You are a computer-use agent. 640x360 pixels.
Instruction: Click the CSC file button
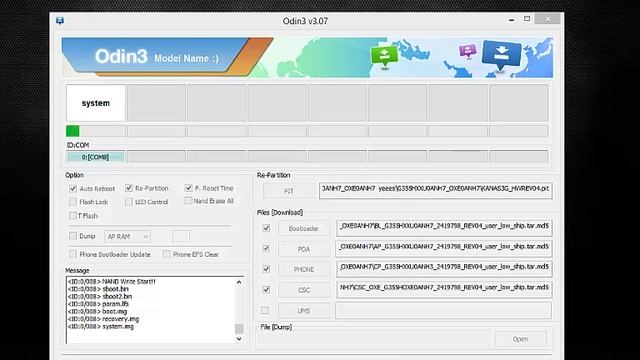coord(304,290)
